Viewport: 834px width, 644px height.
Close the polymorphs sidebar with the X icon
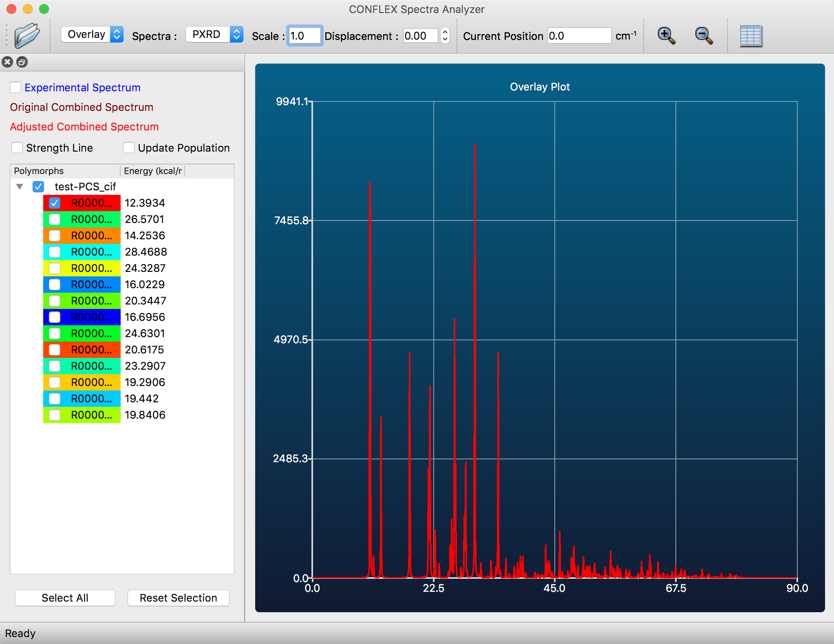7,62
